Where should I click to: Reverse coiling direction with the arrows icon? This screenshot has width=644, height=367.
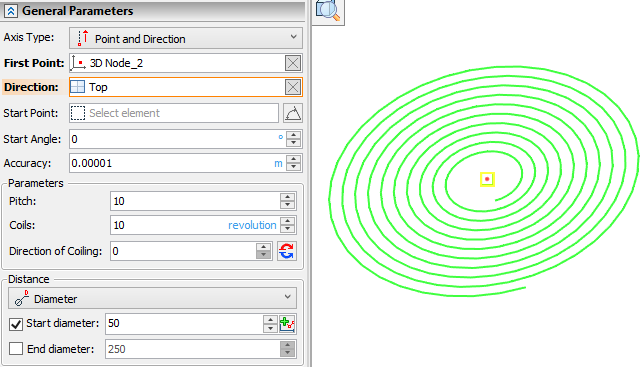[x=286, y=251]
